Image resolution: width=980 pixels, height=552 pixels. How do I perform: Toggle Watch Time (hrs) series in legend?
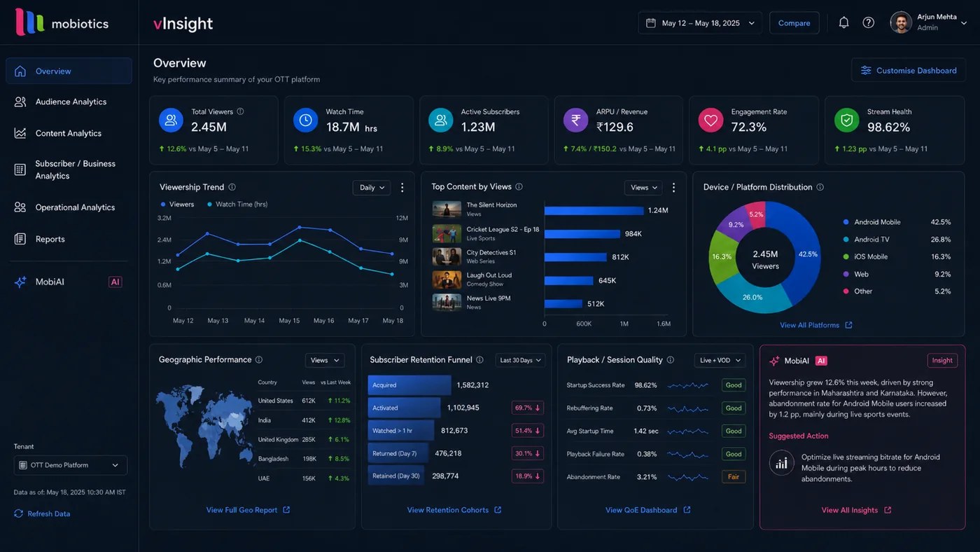tap(237, 205)
